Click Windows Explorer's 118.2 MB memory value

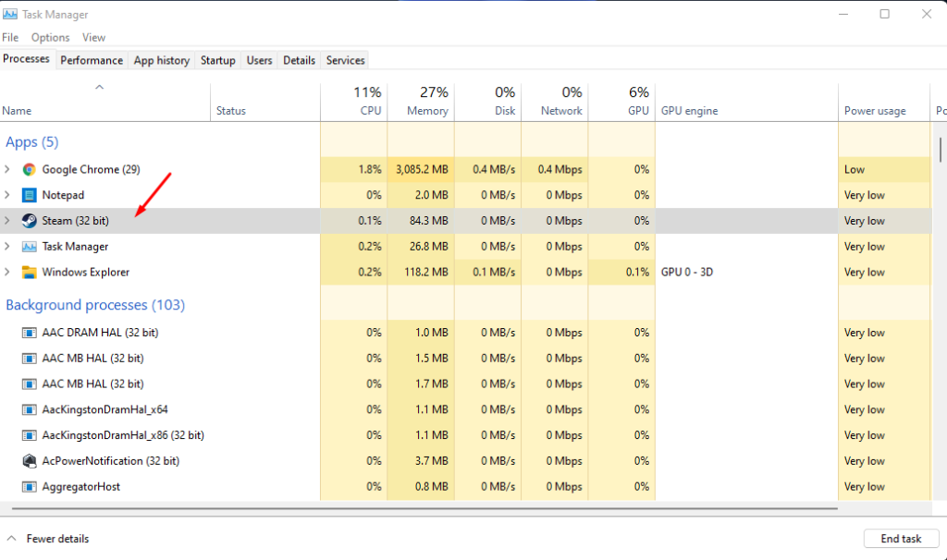coord(426,273)
